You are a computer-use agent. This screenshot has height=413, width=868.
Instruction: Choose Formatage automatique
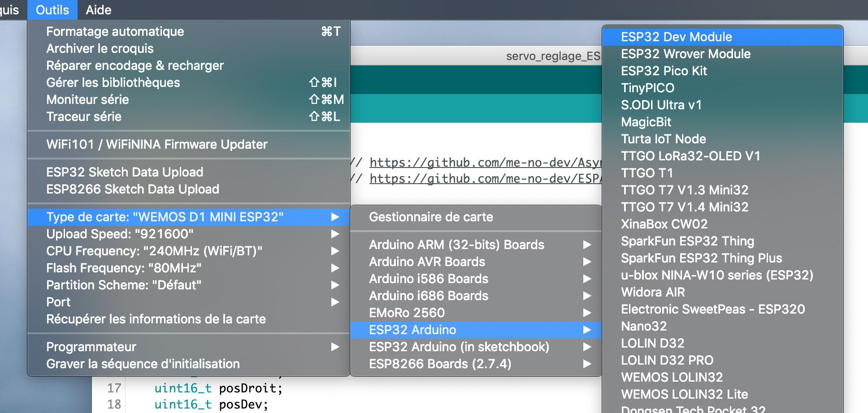pos(189,31)
